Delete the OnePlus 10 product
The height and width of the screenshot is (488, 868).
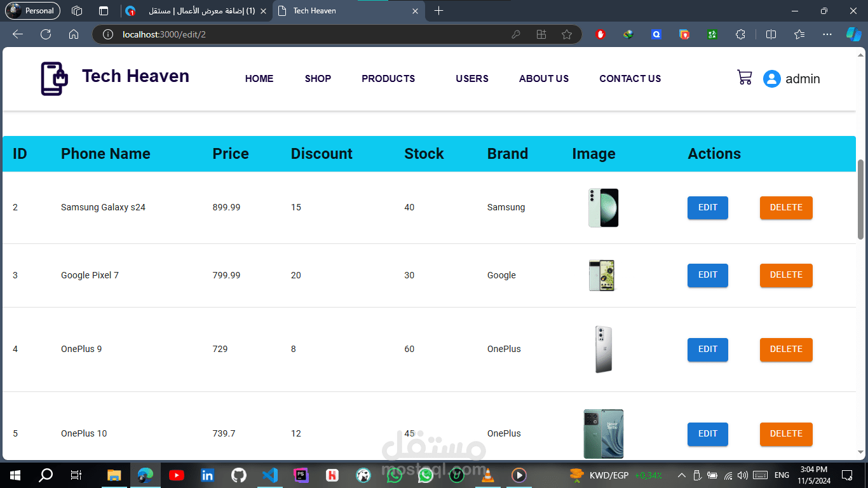click(x=786, y=434)
